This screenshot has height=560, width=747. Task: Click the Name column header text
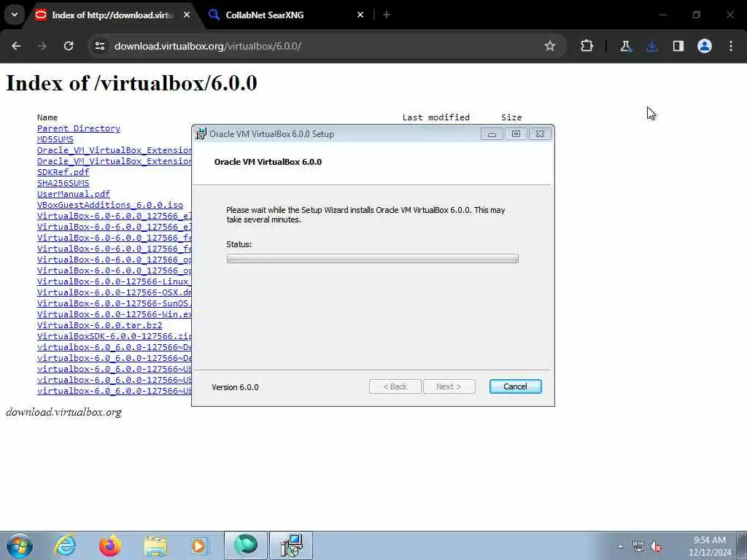[47, 117]
